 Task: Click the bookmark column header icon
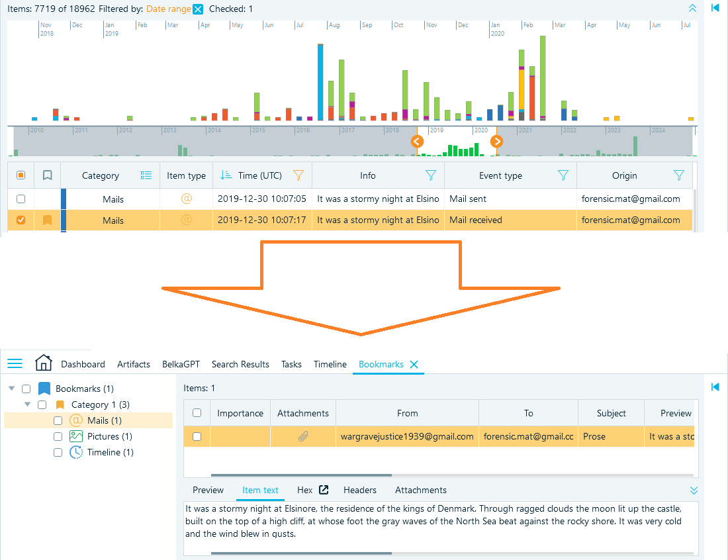click(48, 175)
